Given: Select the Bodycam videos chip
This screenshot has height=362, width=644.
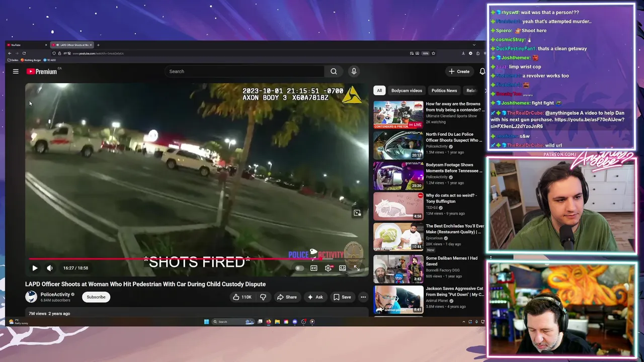Looking at the screenshot, I should pyautogui.click(x=407, y=90).
